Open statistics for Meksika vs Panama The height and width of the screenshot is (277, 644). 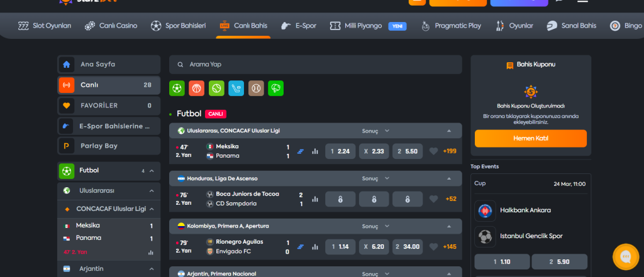point(315,151)
